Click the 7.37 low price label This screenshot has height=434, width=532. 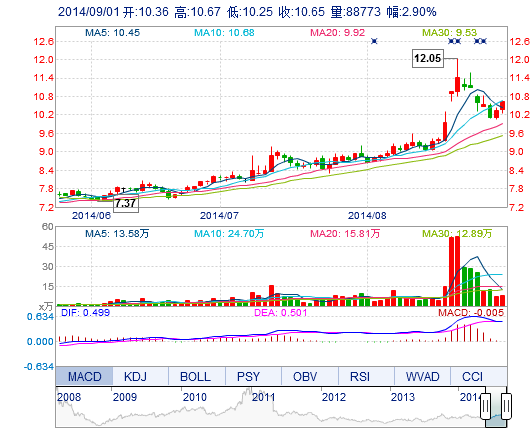(126, 203)
